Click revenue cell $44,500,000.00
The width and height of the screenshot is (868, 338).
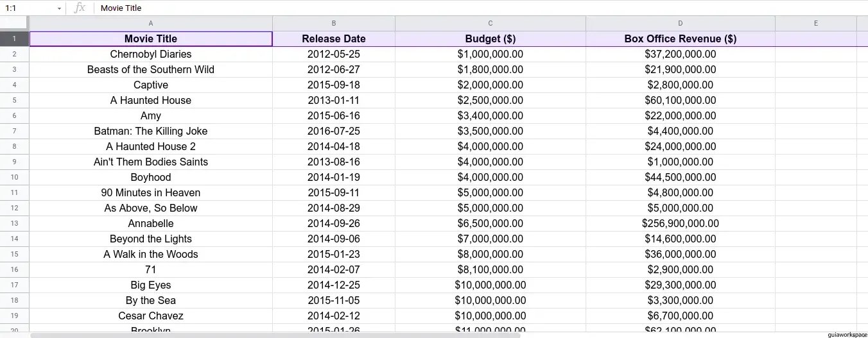681,177
